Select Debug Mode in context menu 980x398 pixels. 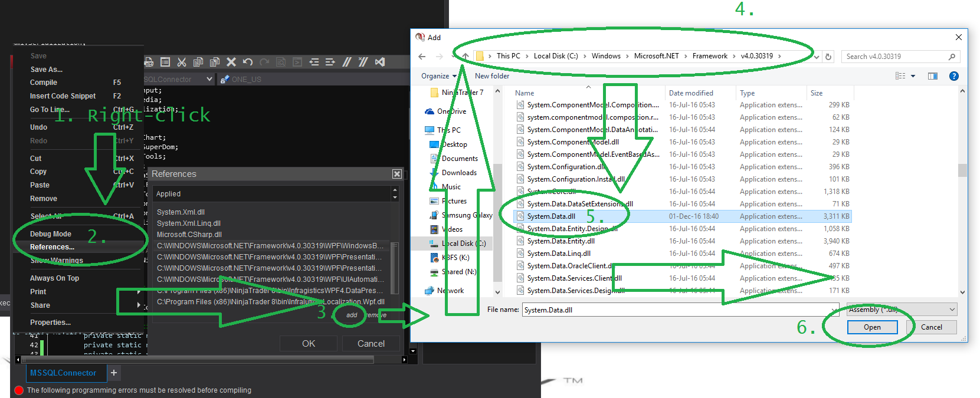point(51,234)
